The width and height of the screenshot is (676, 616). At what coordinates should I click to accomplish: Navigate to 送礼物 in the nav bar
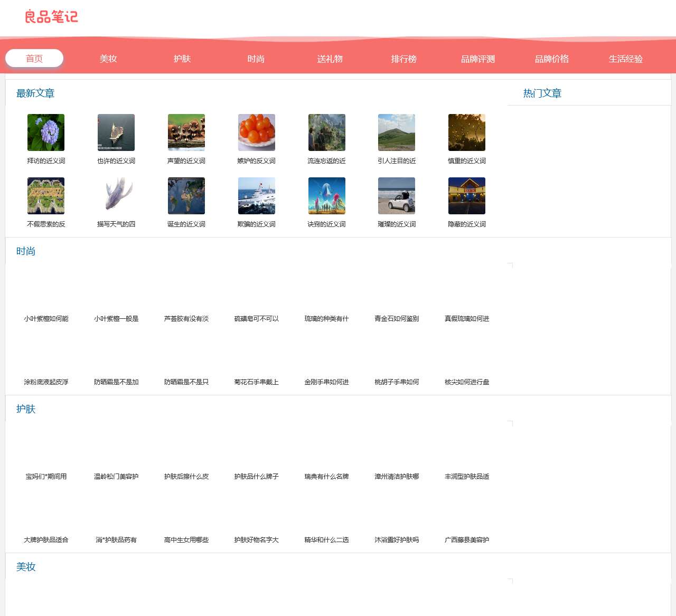[x=330, y=59]
